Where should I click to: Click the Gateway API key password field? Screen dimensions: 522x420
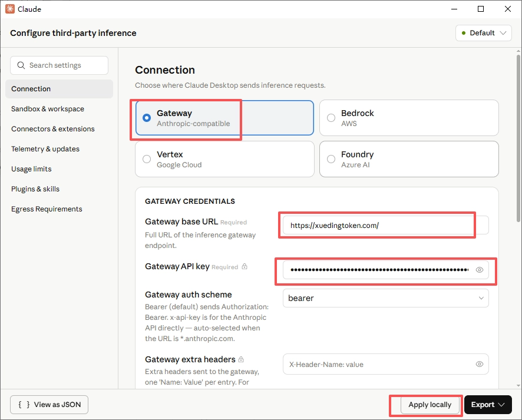385,270
